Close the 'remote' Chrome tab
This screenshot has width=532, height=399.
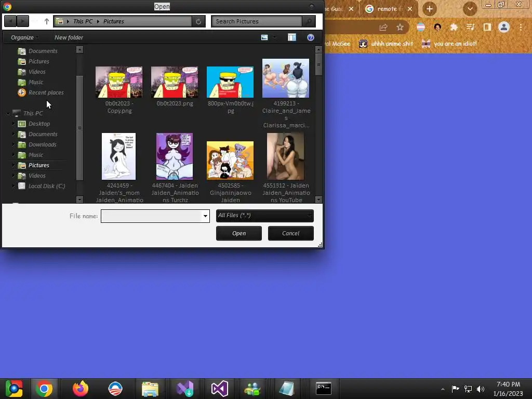click(410, 9)
